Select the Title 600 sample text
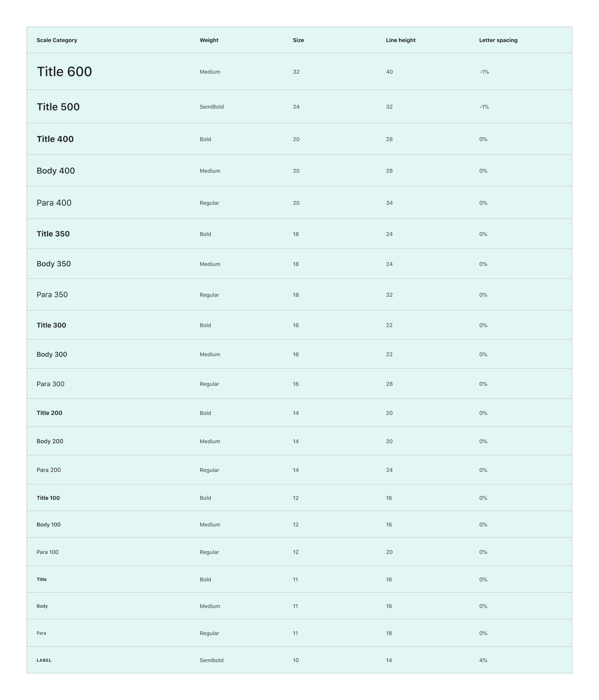Image resolution: width=599 pixels, height=700 pixels. click(64, 72)
